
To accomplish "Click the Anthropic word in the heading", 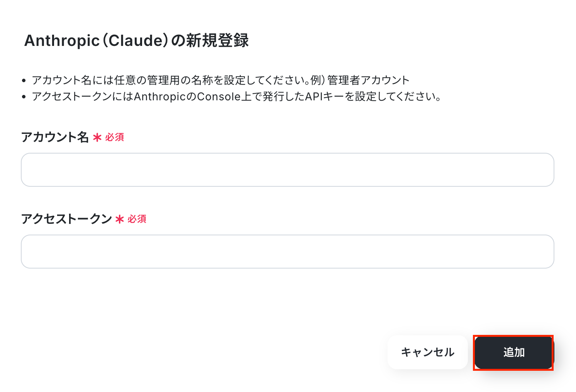I will (62, 41).
